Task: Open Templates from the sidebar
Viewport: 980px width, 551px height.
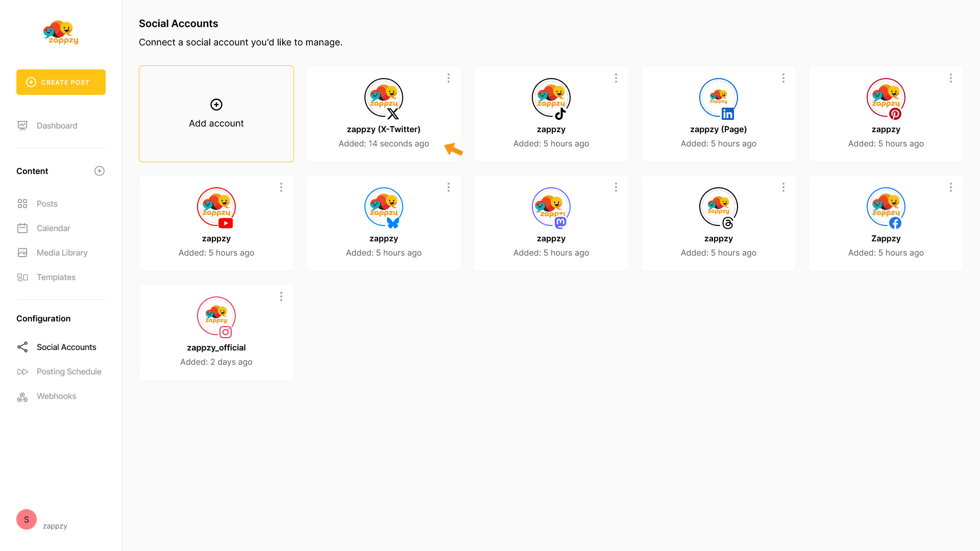Action: (56, 277)
